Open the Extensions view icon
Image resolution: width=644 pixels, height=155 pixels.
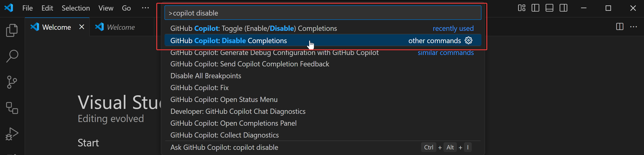12,108
